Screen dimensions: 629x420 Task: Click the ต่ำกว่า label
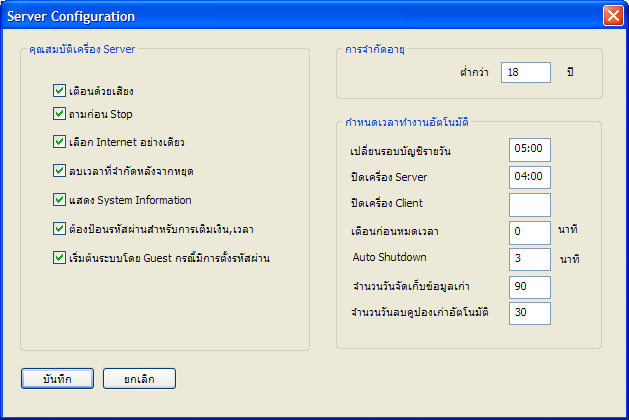click(x=474, y=72)
